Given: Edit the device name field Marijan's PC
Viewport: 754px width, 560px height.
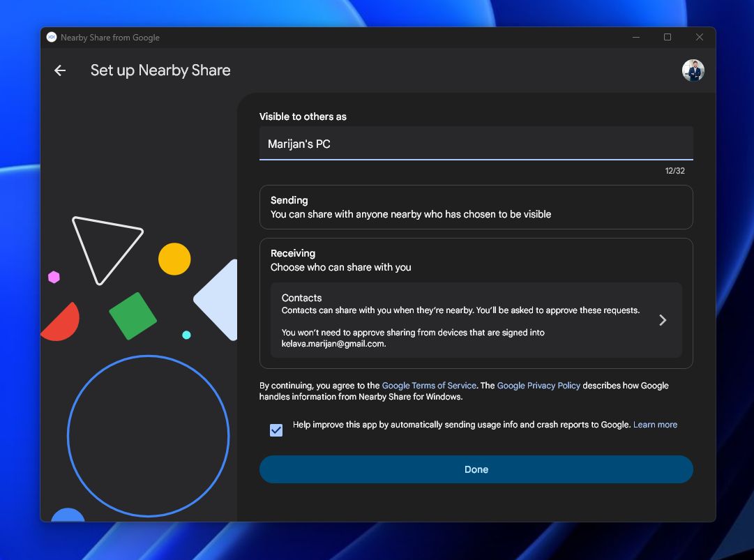Looking at the screenshot, I should pos(476,144).
